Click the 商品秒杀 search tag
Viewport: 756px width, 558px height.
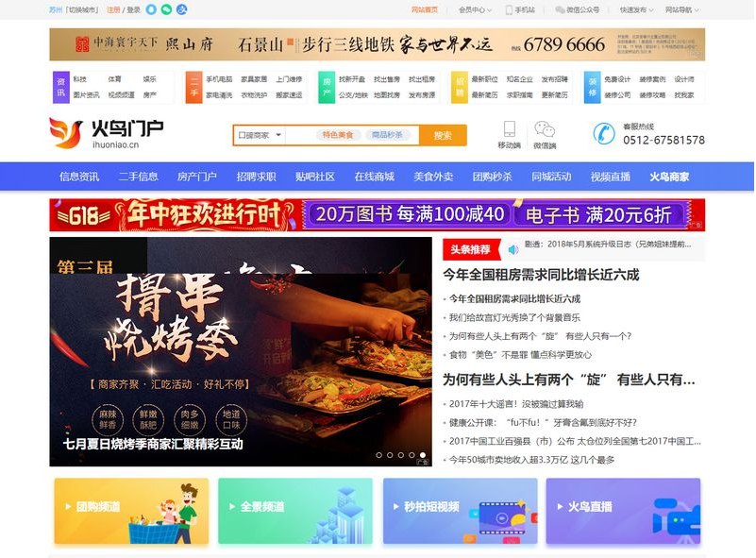[x=387, y=135]
